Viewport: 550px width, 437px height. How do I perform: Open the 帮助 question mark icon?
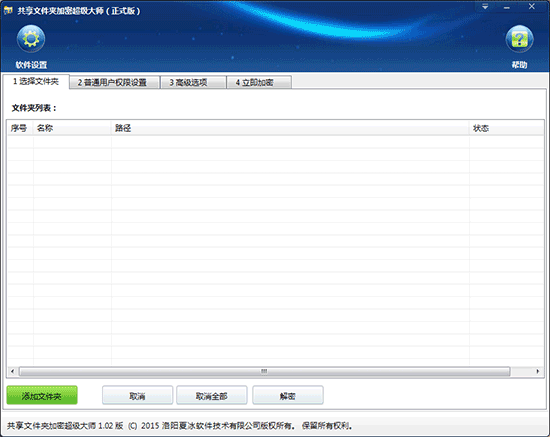[x=519, y=39]
